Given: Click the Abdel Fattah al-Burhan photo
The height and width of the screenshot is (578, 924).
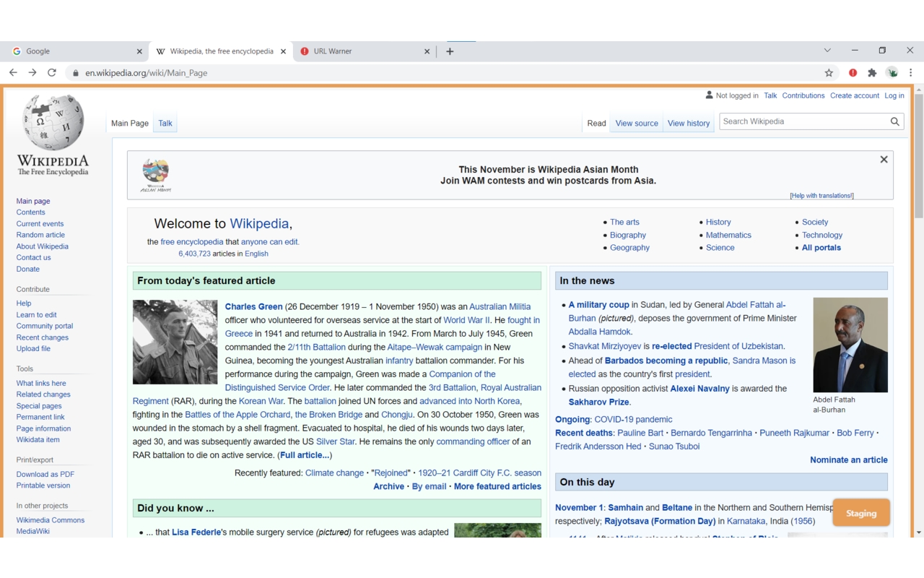Looking at the screenshot, I should tap(850, 345).
